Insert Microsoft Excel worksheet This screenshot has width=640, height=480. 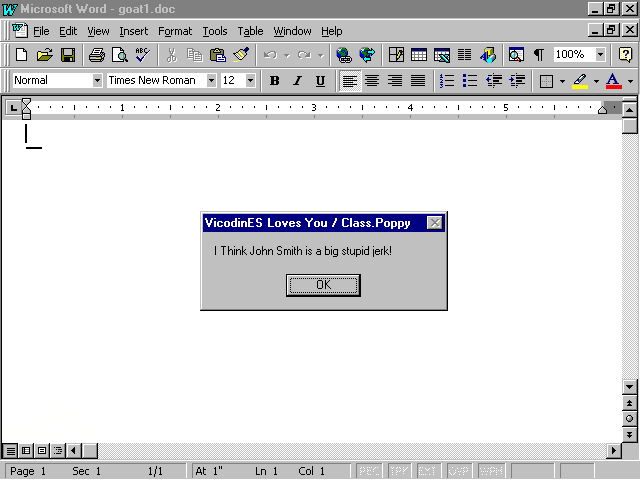point(442,54)
